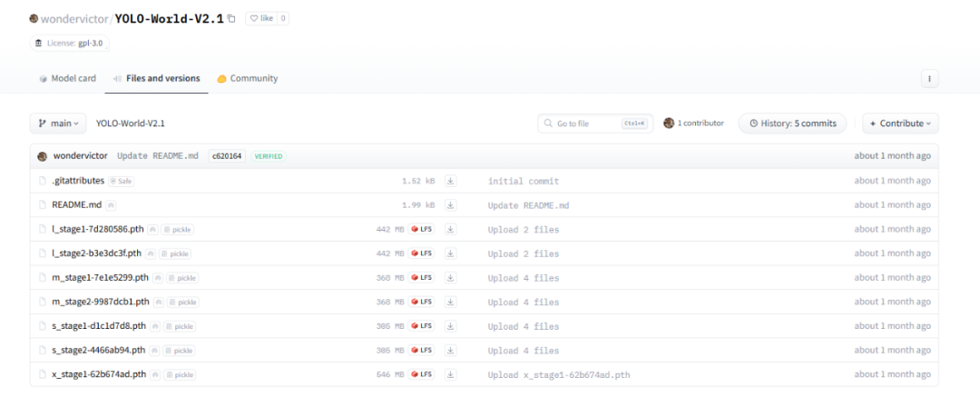Click the scan badge beside README.md
Image resolution: width=980 pixels, height=407 pixels.
click(111, 204)
